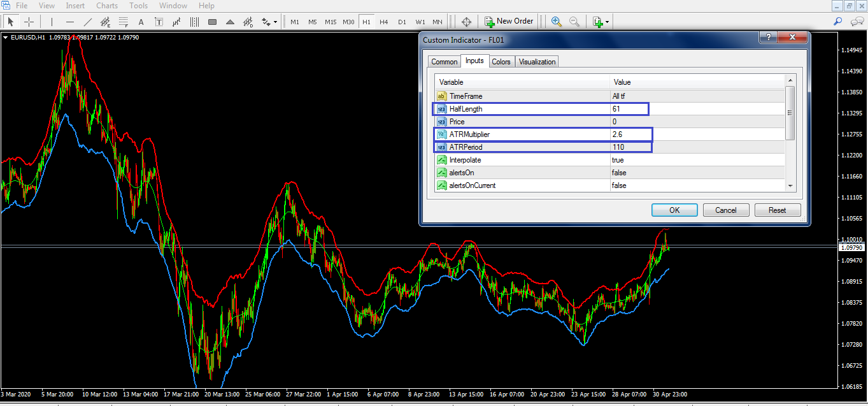Pick the Vertical Line drawing tool
Viewport: 868px width, 406px height.
[x=52, y=22]
